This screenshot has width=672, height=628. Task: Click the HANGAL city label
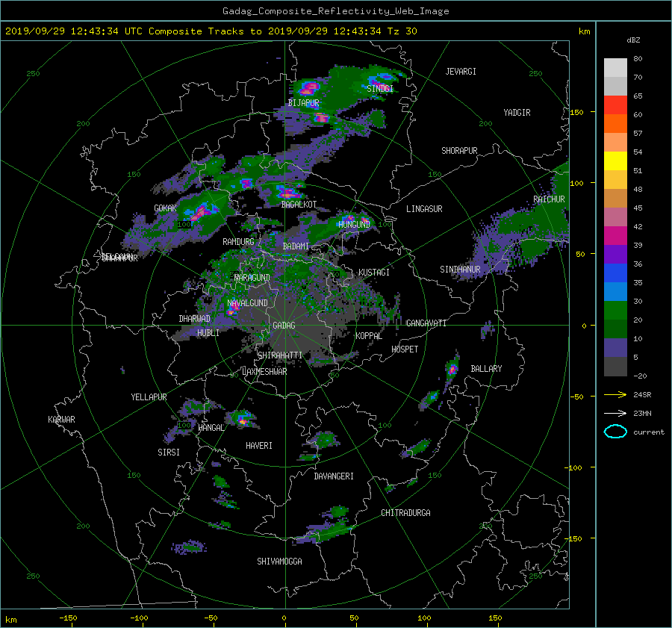click(211, 428)
